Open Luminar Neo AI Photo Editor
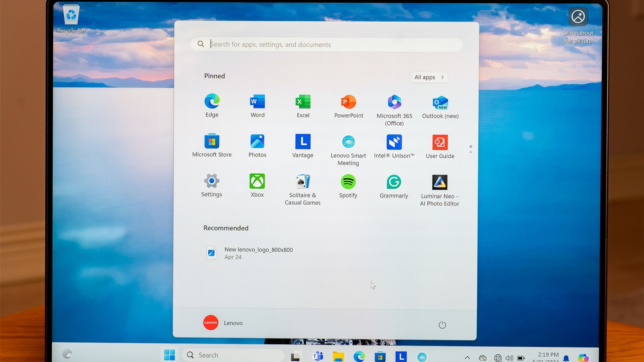 [x=440, y=182]
